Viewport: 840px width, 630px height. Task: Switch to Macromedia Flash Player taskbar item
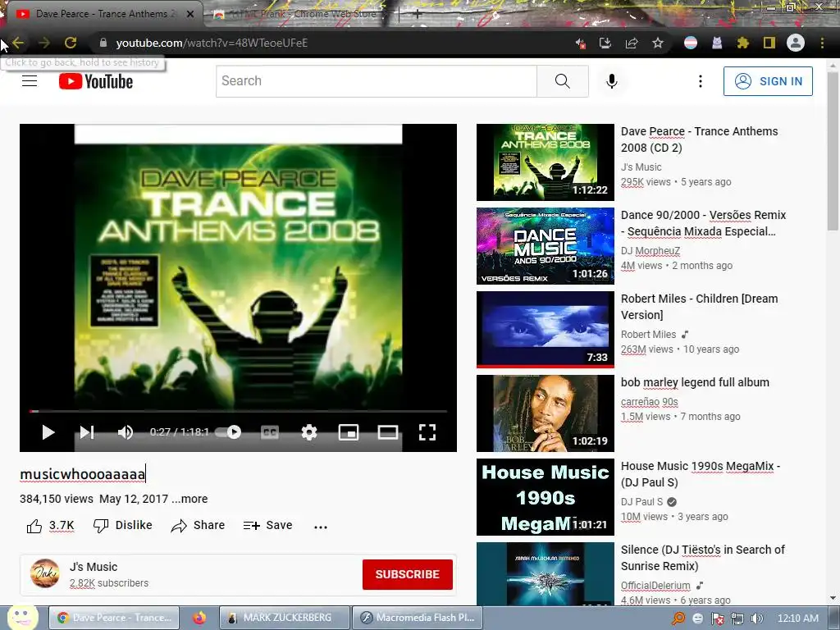(418, 618)
